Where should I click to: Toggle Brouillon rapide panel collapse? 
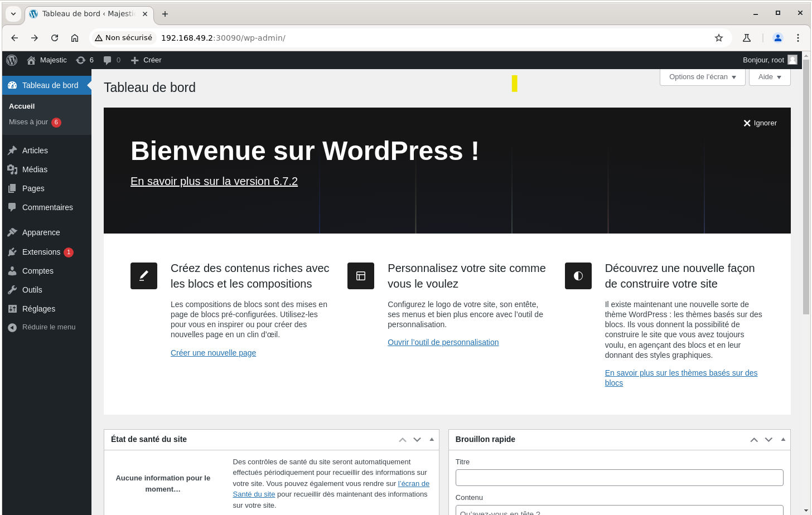click(783, 440)
